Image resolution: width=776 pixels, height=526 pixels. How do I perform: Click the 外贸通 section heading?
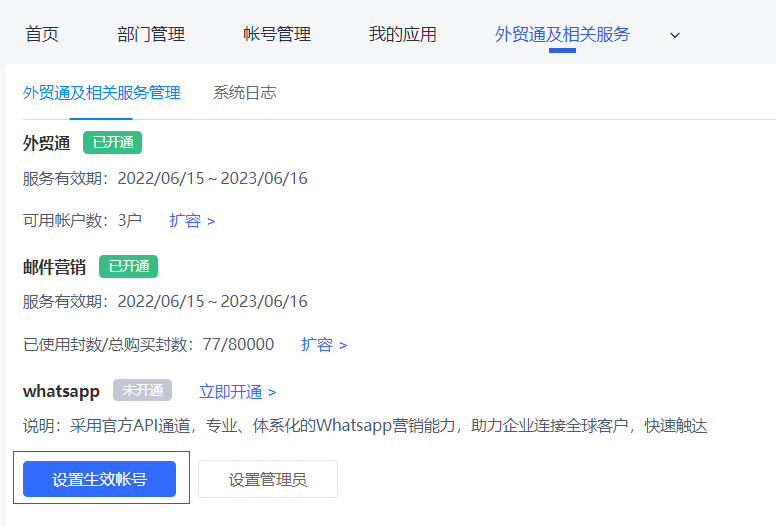[x=47, y=143]
